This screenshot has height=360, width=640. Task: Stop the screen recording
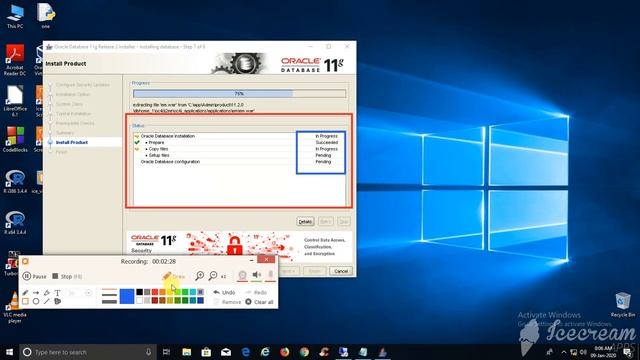pos(67,276)
